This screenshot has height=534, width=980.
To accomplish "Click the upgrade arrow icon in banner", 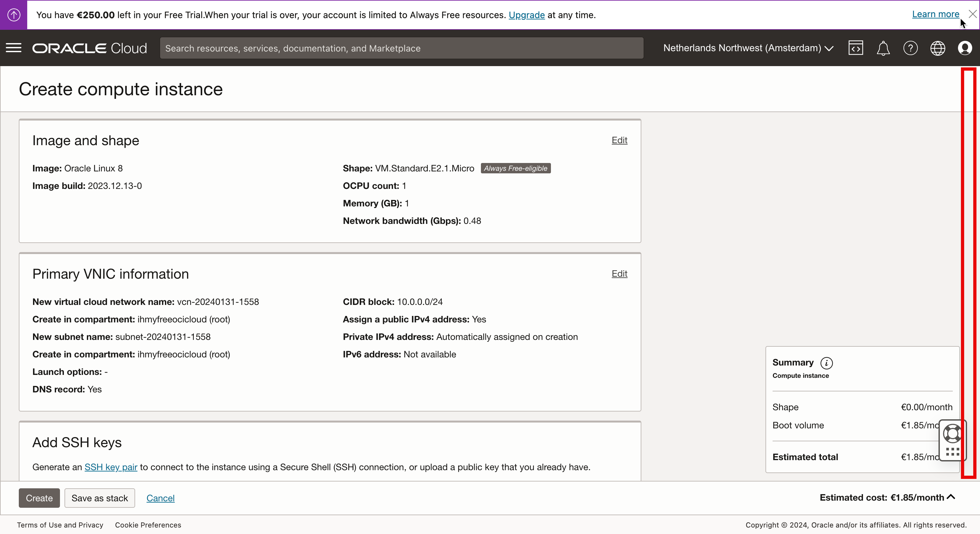I will pos(14,15).
